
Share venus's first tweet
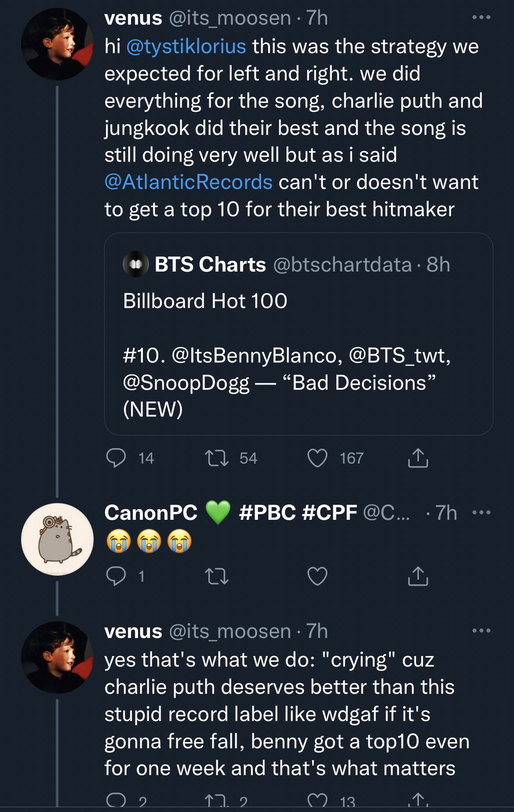pos(418,458)
